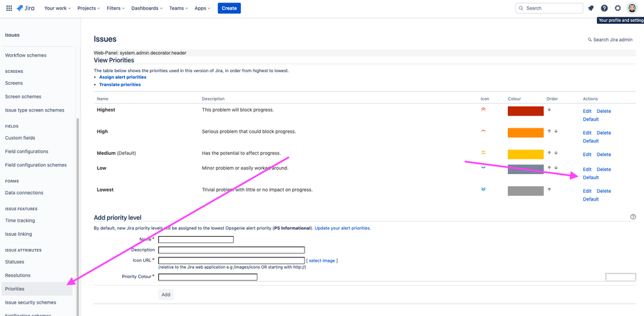The image size is (644, 316).
Task: Open the Filters dropdown
Action: 116,8
